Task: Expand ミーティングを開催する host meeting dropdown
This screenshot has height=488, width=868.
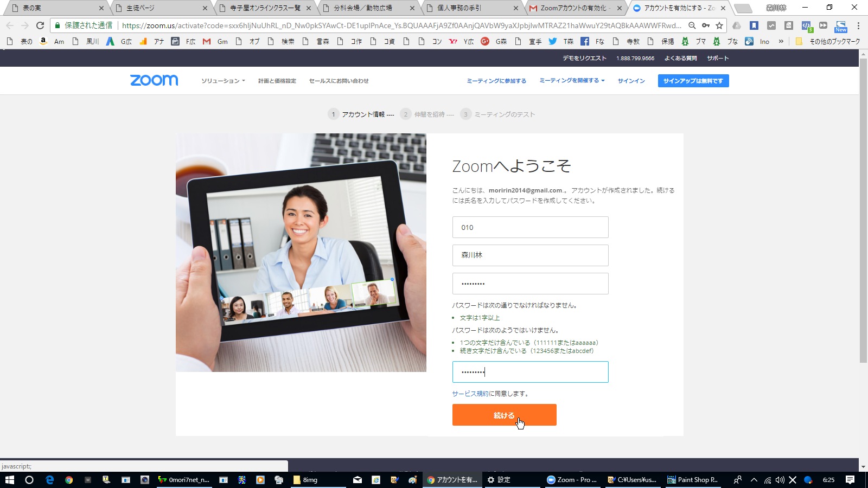Action: 572,81
